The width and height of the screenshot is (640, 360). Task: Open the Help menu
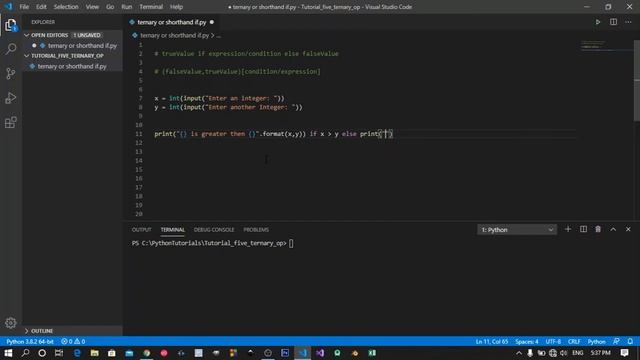pos(176,7)
